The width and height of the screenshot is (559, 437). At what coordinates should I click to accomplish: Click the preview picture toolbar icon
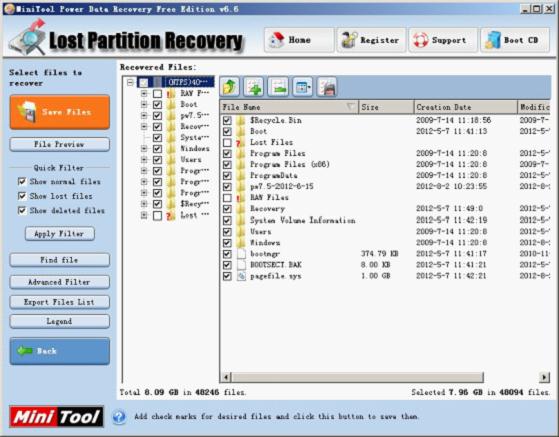(x=327, y=87)
